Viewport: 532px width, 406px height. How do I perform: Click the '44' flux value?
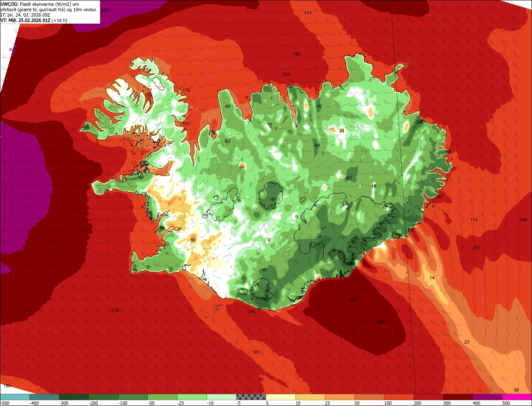pyautogui.click(x=241, y=168)
